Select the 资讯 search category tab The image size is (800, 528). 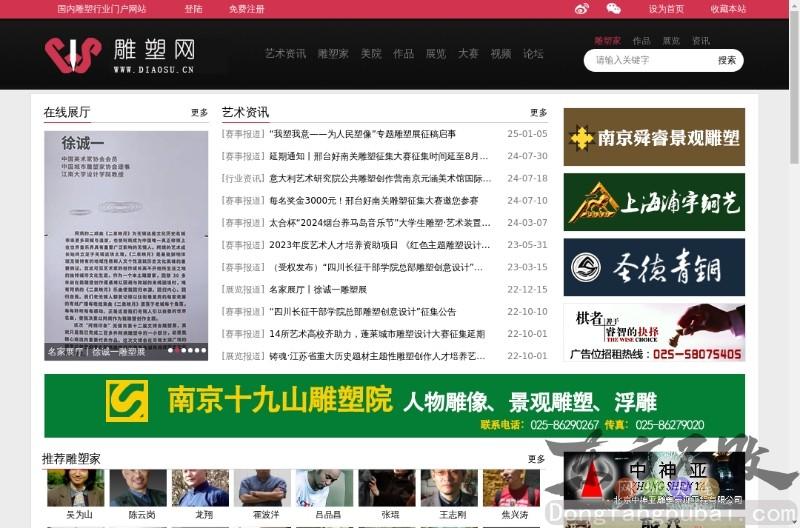(x=701, y=41)
